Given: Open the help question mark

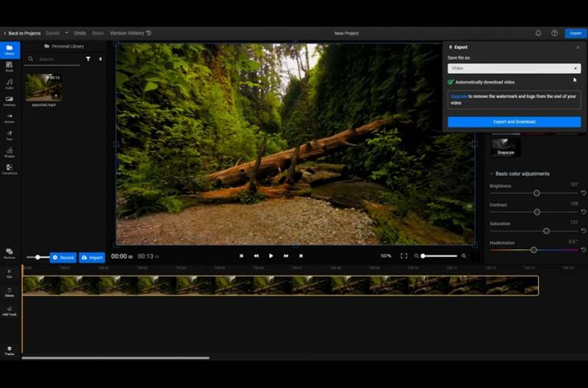Looking at the screenshot, I should [554, 33].
